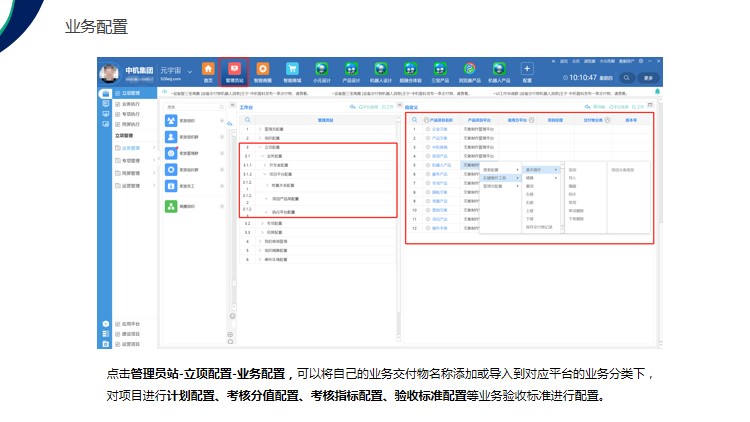Click the circle icon beside the 使用方平台 column header
This screenshot has height=422, width=750.
531,120
